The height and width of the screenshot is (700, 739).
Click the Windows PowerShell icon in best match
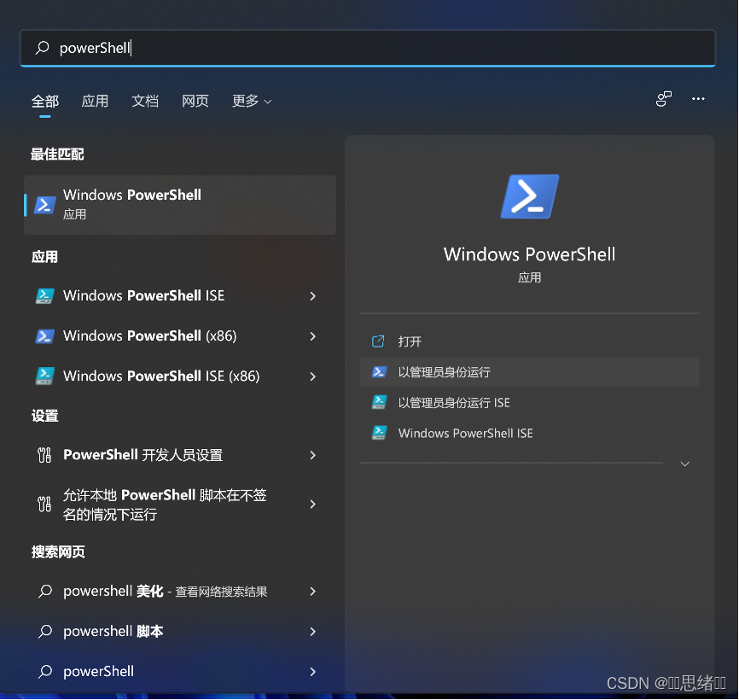[45, 205]
